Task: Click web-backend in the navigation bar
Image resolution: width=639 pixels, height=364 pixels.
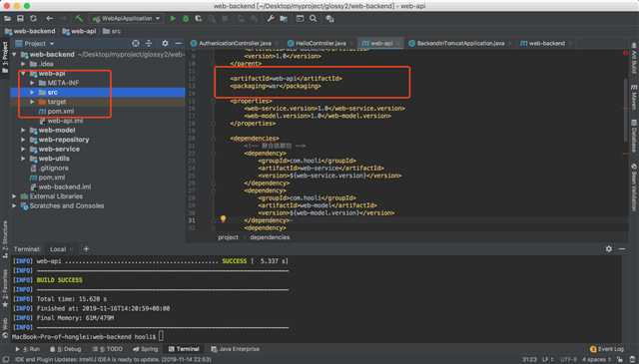Action: (x=30, y=31)
